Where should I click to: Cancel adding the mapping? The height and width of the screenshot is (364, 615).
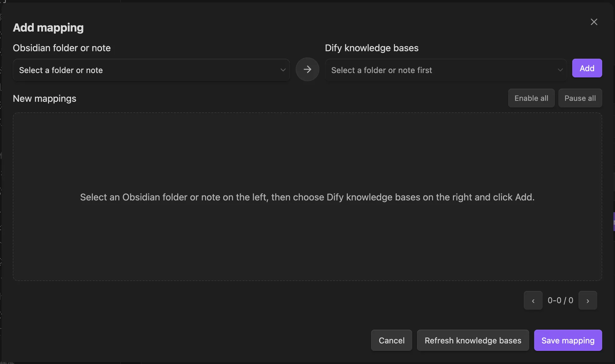[x=391, y=340]
